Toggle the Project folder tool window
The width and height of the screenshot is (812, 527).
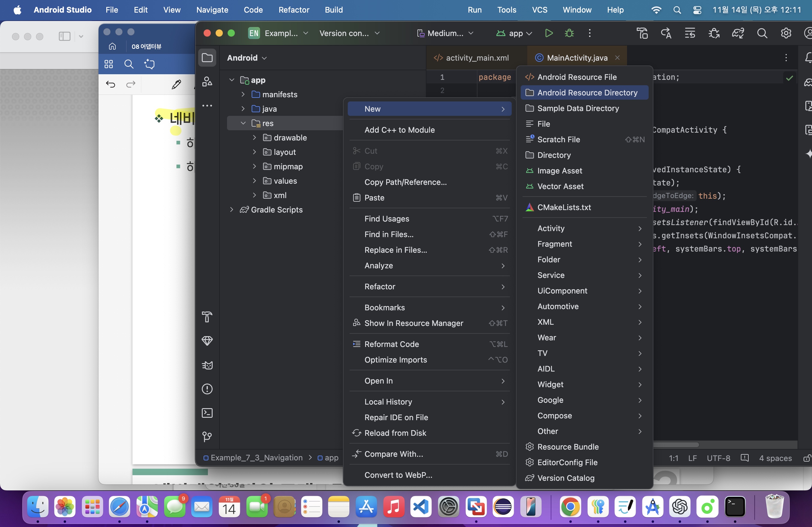point(207,58)
